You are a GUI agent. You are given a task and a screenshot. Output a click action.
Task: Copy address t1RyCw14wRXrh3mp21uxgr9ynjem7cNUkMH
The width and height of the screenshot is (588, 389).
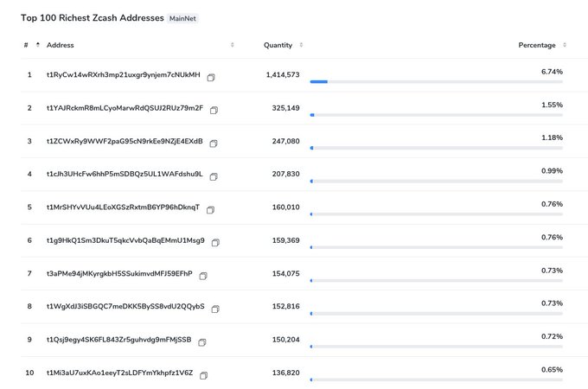(x=211, y=77)
